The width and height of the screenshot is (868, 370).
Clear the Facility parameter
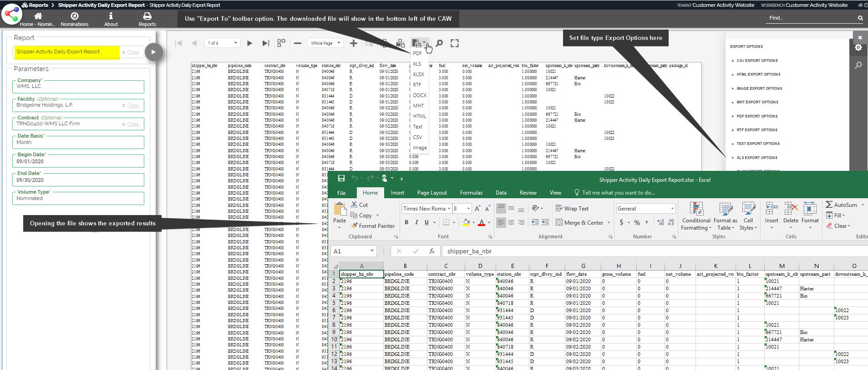(133, 105)
